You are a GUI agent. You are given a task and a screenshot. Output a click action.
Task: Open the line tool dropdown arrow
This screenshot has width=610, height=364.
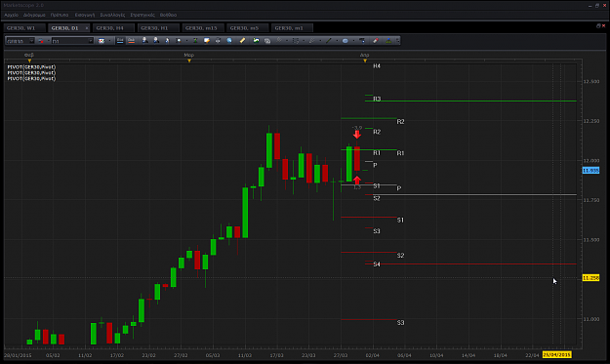[337, 40]
